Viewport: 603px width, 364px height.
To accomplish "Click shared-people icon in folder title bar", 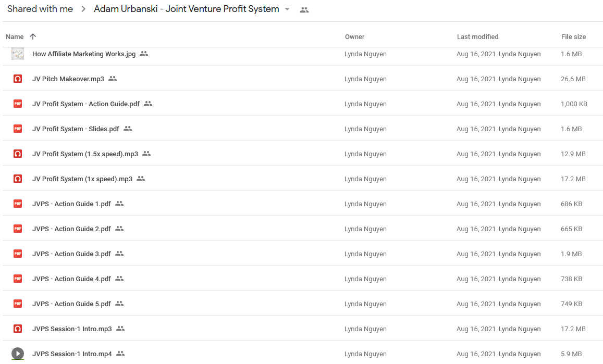I will tap(304, 10).
